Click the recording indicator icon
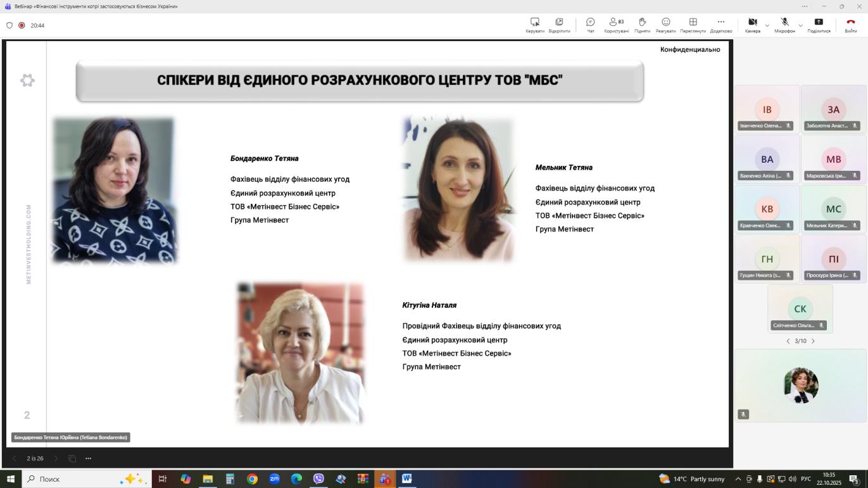Image resolution: width=868 pixels, height=488 pixels. 22,25
